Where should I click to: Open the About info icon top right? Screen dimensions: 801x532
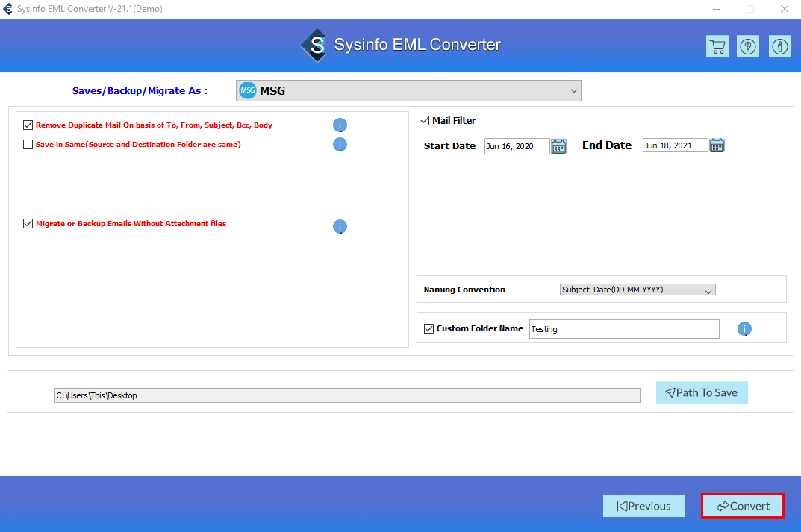779,46
